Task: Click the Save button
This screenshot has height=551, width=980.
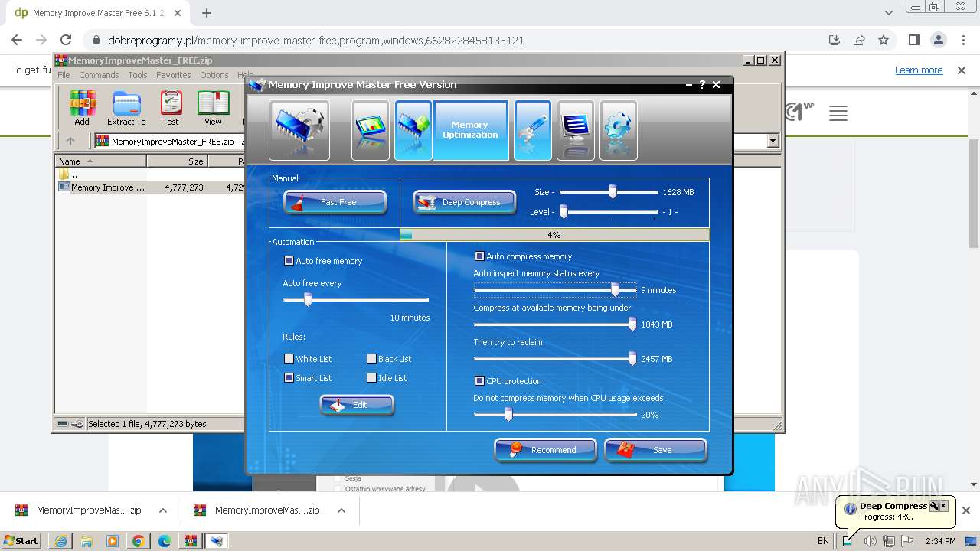Action: (655, 450)
